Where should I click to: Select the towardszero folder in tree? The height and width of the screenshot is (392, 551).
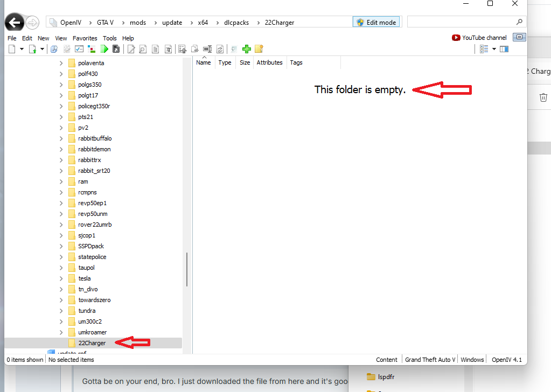point(94,300)
